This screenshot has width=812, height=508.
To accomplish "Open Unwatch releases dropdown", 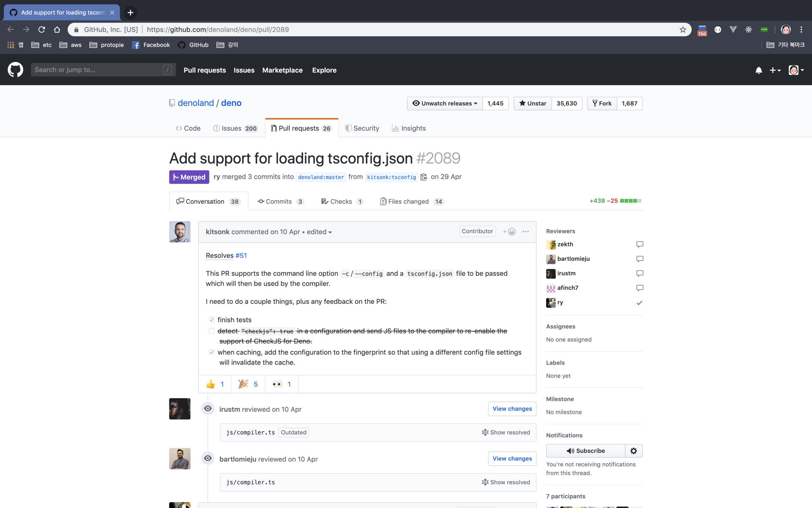I will coord(445,103).
